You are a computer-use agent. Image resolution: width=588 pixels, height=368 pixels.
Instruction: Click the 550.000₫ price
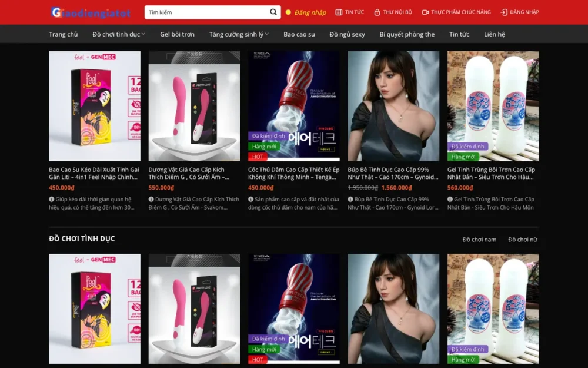coord(161,188)
